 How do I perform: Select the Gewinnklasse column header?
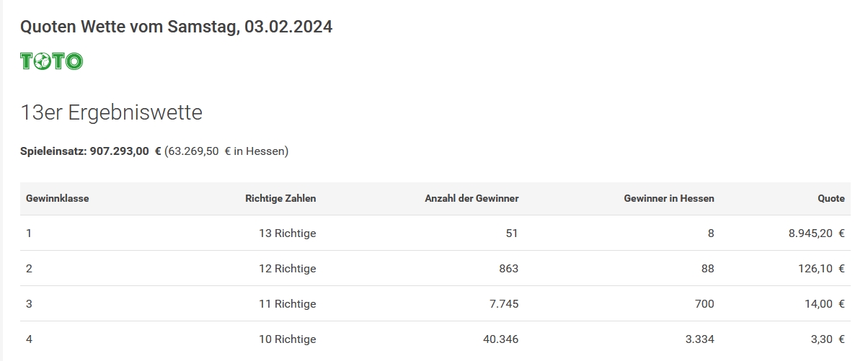pyautogui.click(x=58, y=198)
